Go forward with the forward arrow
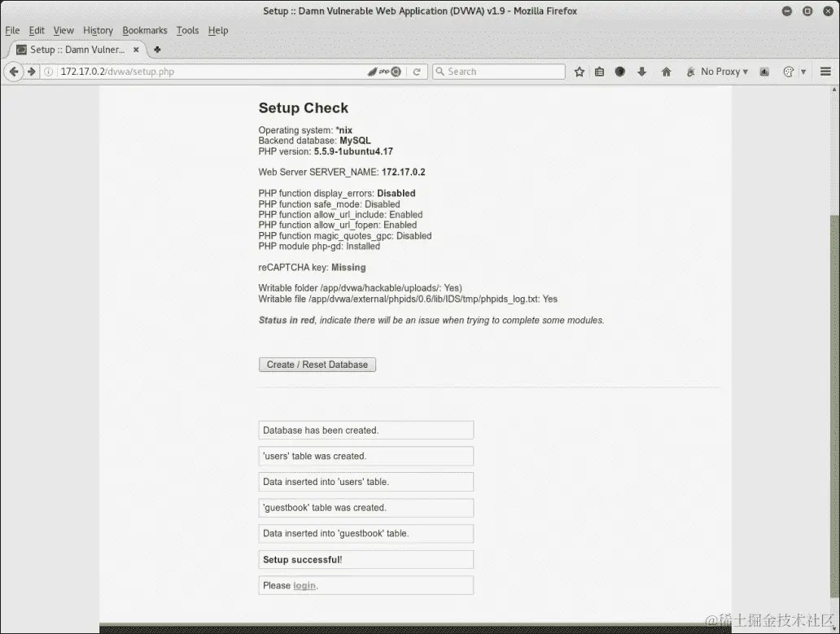The height and width of the screenshot is (634, 840). tap(31, 72)
